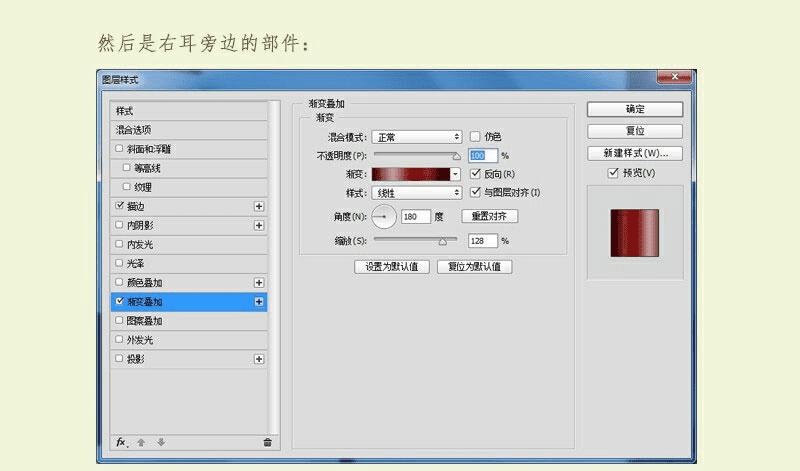Enable the 外发光 checkbox
This screenshot has width=800, height=471.
pyautogui.click(x=119, y=339)
